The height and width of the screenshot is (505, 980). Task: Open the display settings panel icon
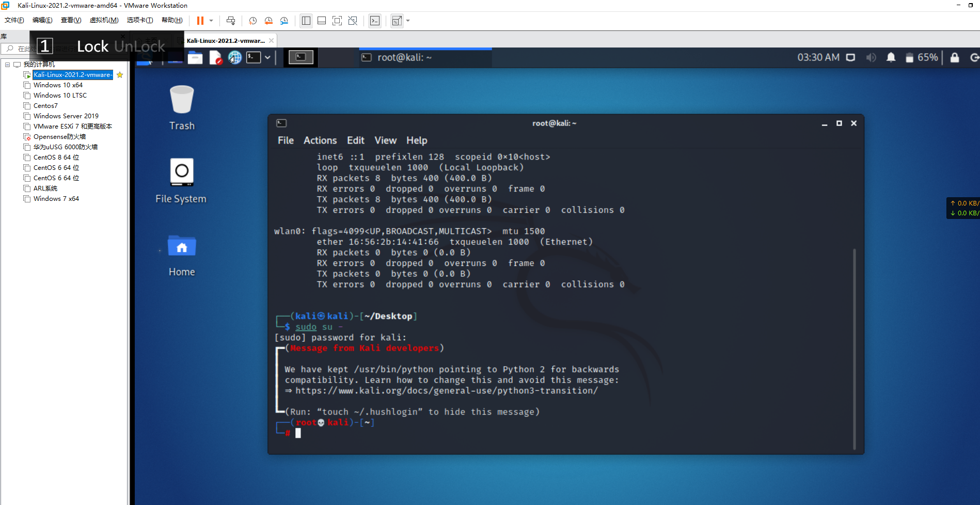[850, 57]
